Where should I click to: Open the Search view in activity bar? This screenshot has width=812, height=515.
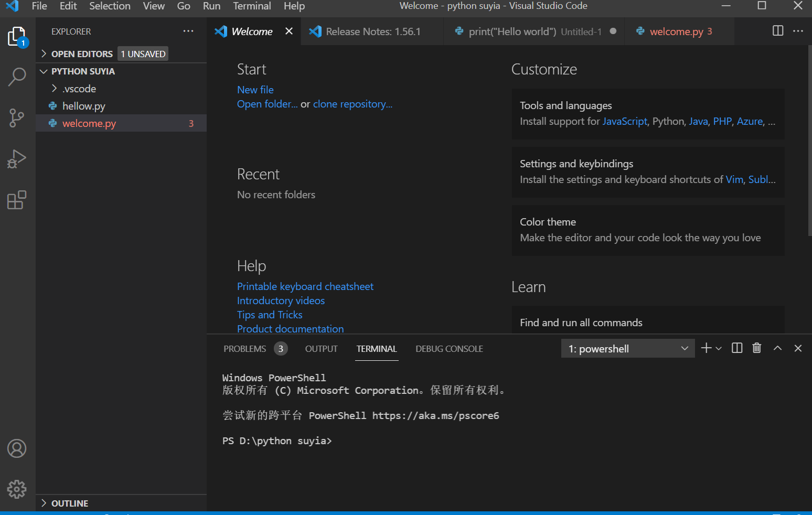point(17,77)
